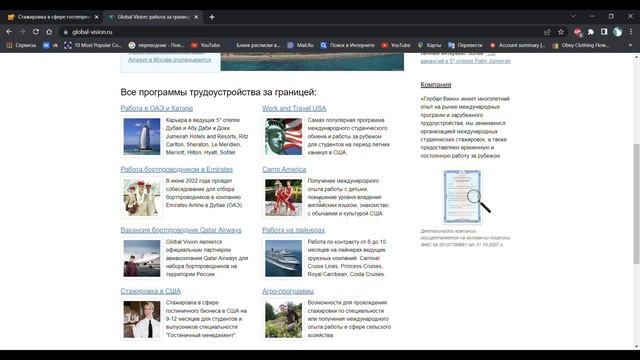640x360 pixels.
Task: Open the 'Карты' maps bookmark
Action: [x=429, y=45]
